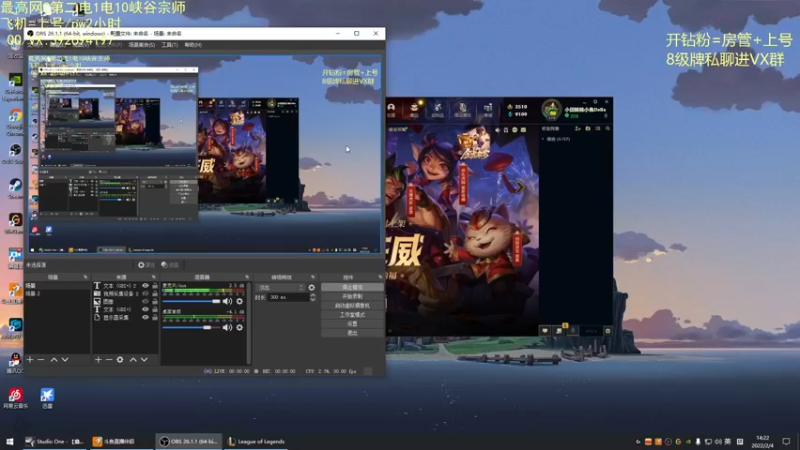Open Settings from the controls dock
800x450 pixels.
(352, 324)
